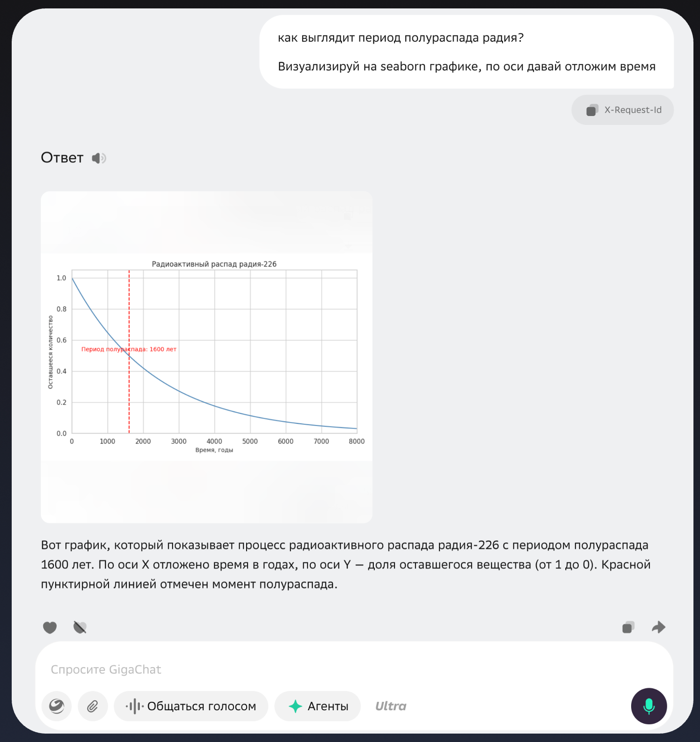Click the copy icon inside the X-Request-Id pill

point(591,110)
